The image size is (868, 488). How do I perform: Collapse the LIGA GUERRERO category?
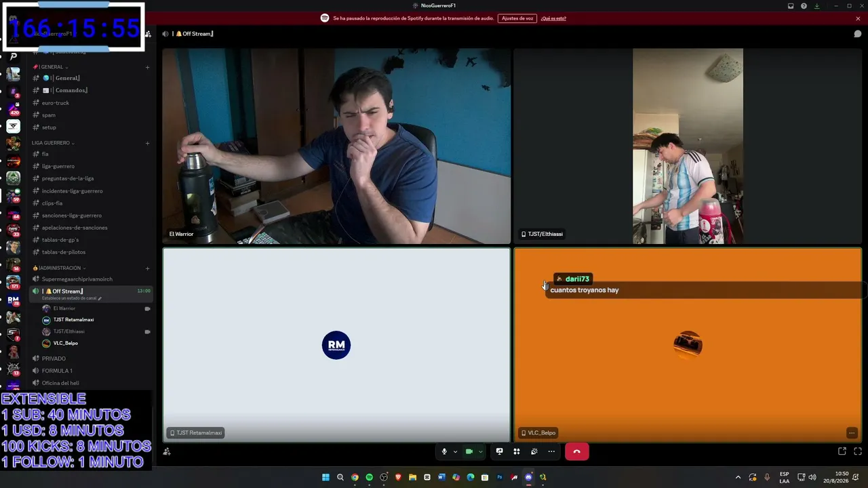[x=53, y=143]
